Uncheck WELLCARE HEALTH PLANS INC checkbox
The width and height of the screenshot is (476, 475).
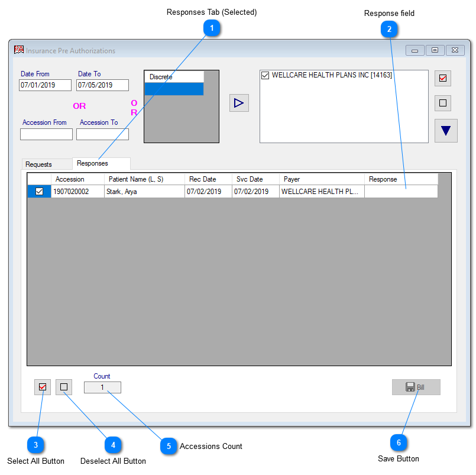click(265, 76)
